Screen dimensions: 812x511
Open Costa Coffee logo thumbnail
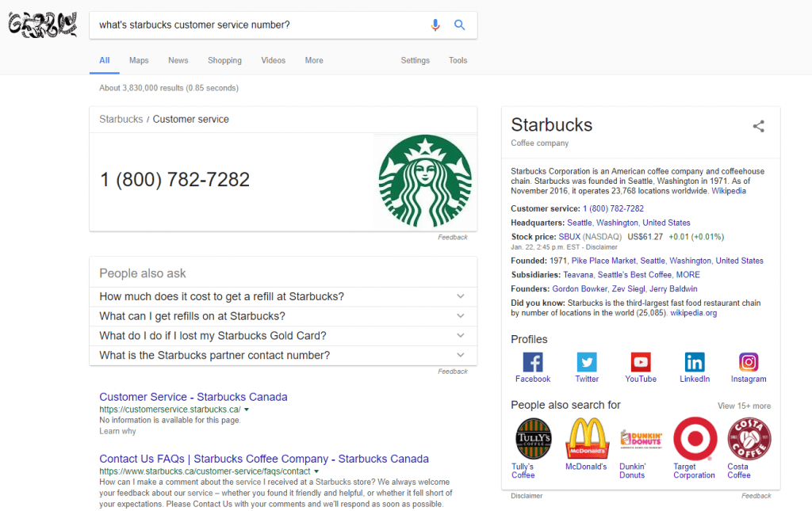coord(749,439)
